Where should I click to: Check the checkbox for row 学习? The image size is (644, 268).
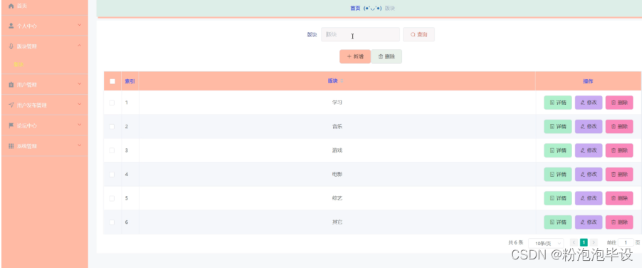tap(112, 103)
